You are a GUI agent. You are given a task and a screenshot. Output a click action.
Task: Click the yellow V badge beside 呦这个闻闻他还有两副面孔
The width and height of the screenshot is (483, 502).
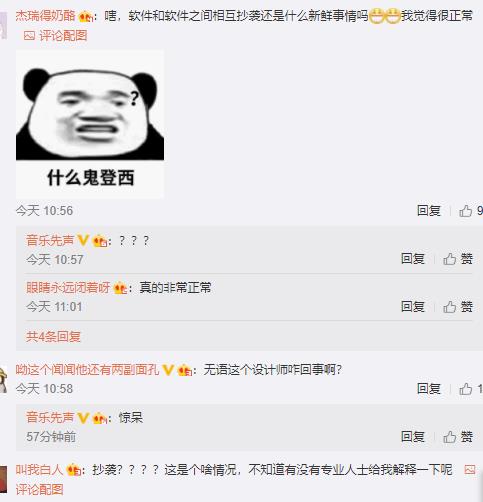168,370
